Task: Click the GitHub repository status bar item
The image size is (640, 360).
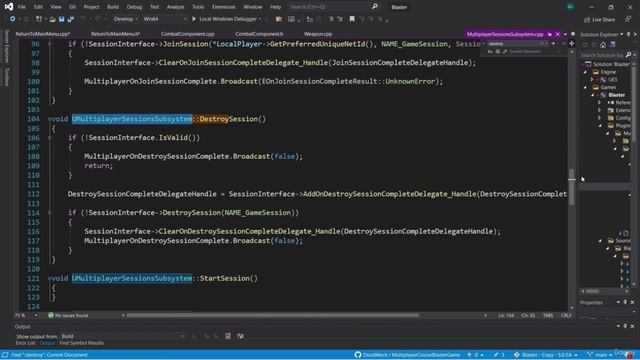Action: click(x=407, y=355)
